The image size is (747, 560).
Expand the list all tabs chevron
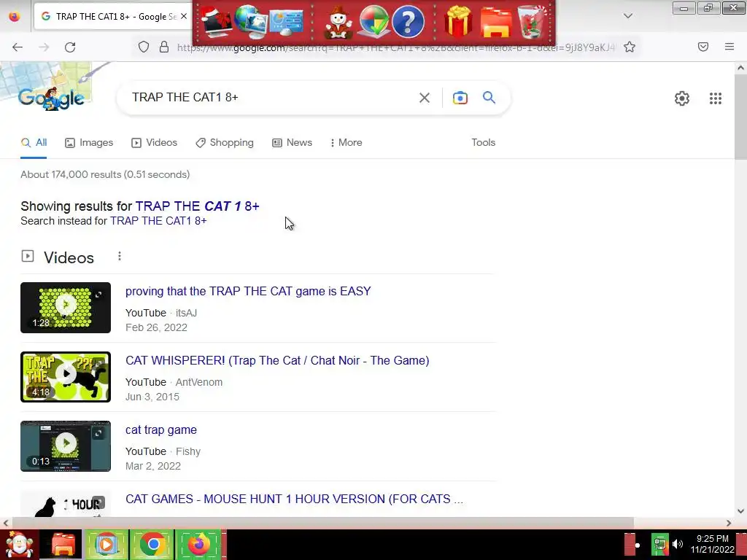tap(628, 16)
